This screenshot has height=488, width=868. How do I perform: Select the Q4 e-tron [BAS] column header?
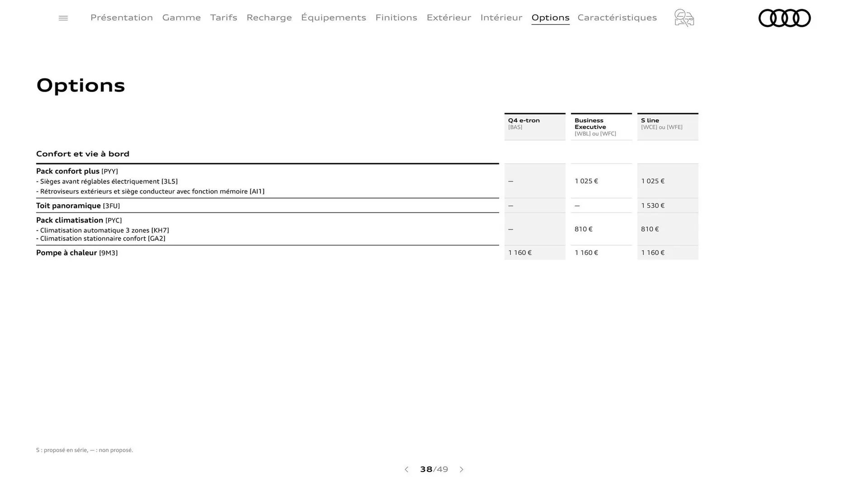point(534,124)
